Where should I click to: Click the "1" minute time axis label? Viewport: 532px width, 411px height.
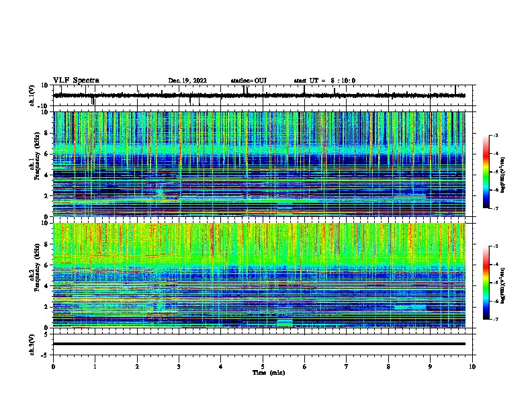[95, 367]
